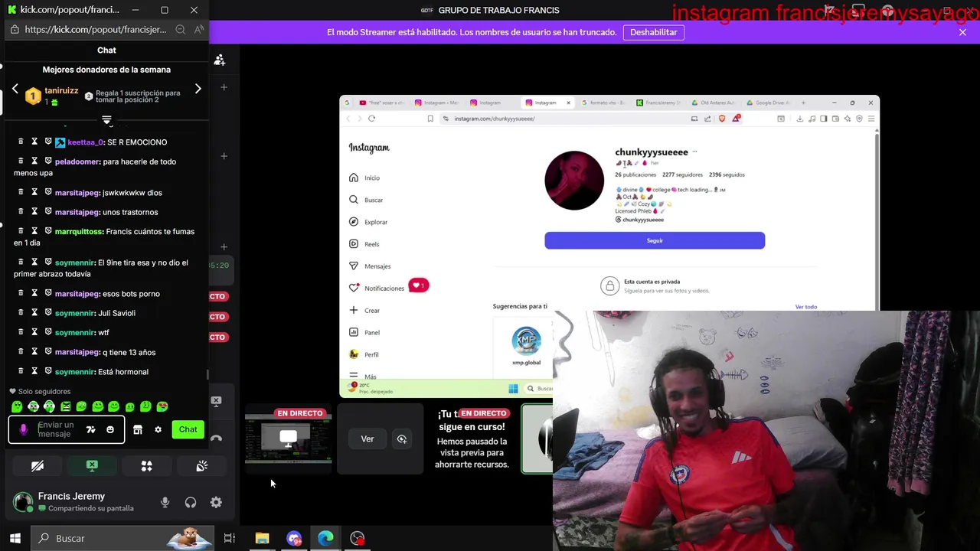
Task: Click the first green blob emote
Action: 17,407
